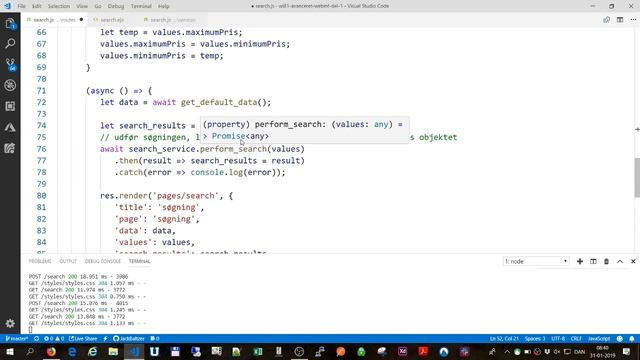This screenshot has width=640, height=360.
Task: Maximize the terminal panel size
Action: pyautogui.click(x=620, y=261)
